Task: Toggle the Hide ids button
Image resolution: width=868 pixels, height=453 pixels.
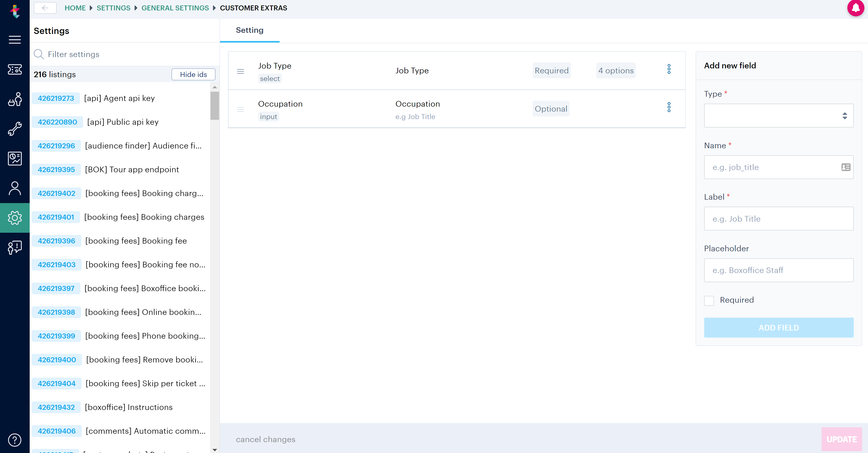Action: (x=193, y=74)
